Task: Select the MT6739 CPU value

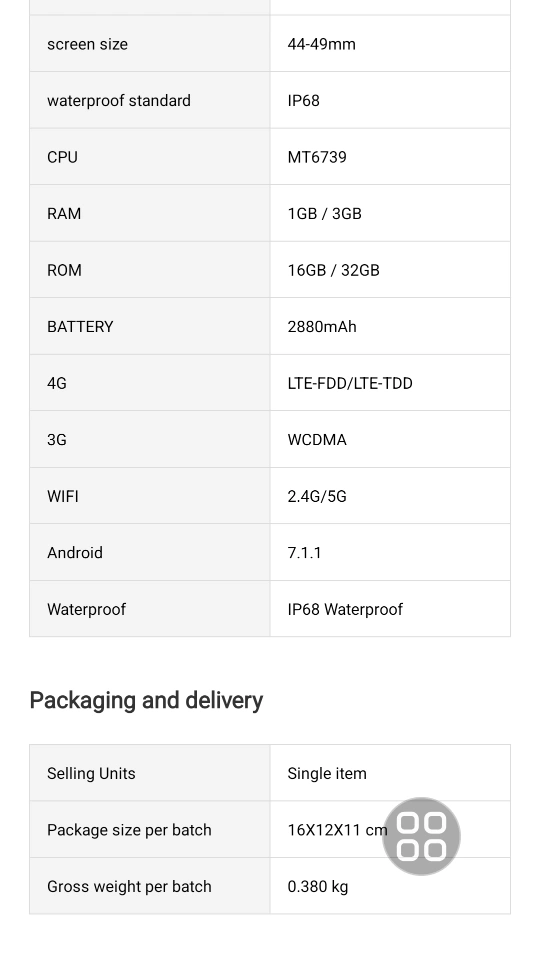Action: [x=317, y=157]
